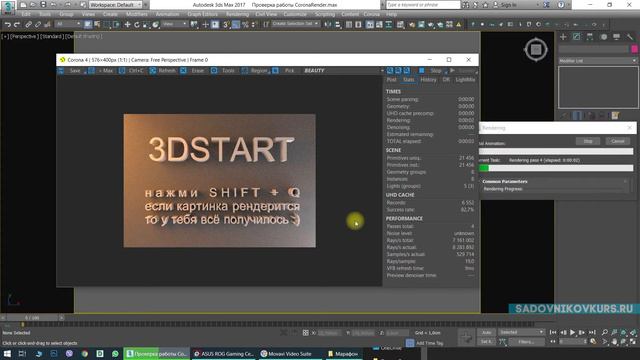Open the Modifiers menu
Viewport: 640px width, 360px height.
pos(136,14)
